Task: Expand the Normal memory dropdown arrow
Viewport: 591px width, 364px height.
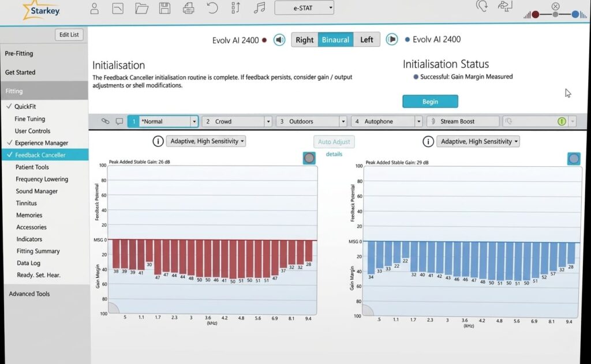Action: (194, 122)
